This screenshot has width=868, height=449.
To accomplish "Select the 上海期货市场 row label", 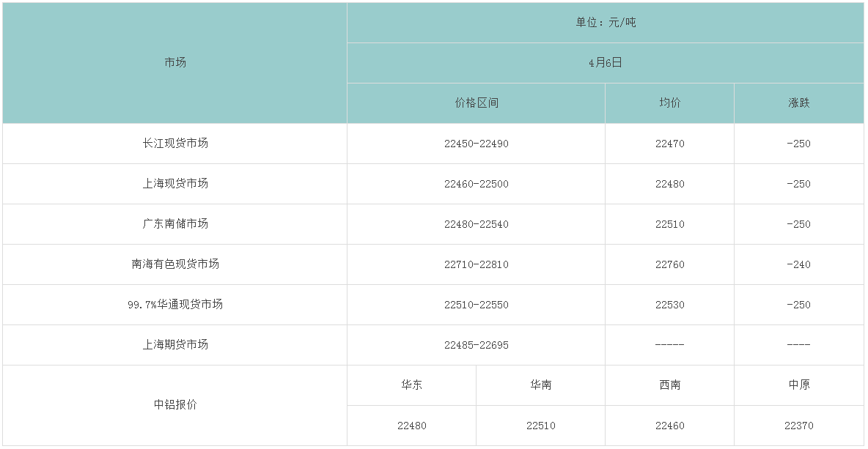I will click(175, 345).
